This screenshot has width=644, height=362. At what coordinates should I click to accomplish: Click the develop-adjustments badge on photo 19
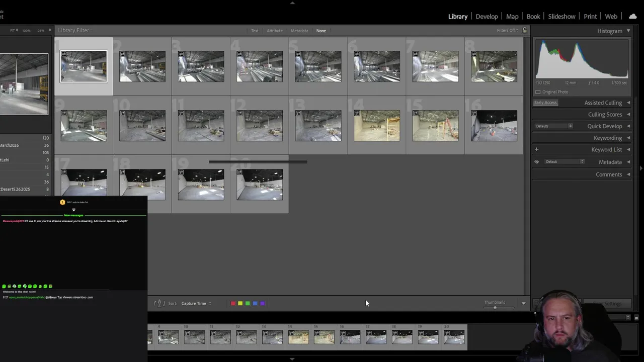[x=181, y=172]
